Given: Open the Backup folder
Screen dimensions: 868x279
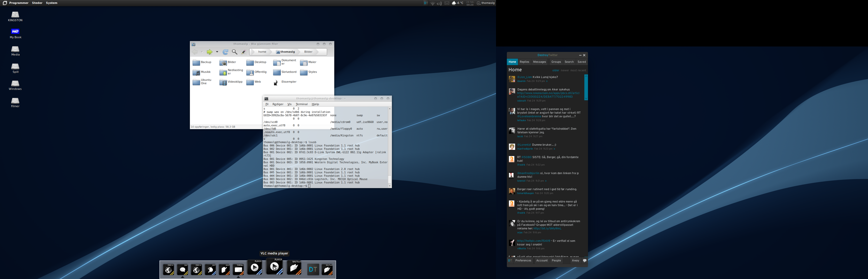Looking at the screenshot, I should click(202, 62).
